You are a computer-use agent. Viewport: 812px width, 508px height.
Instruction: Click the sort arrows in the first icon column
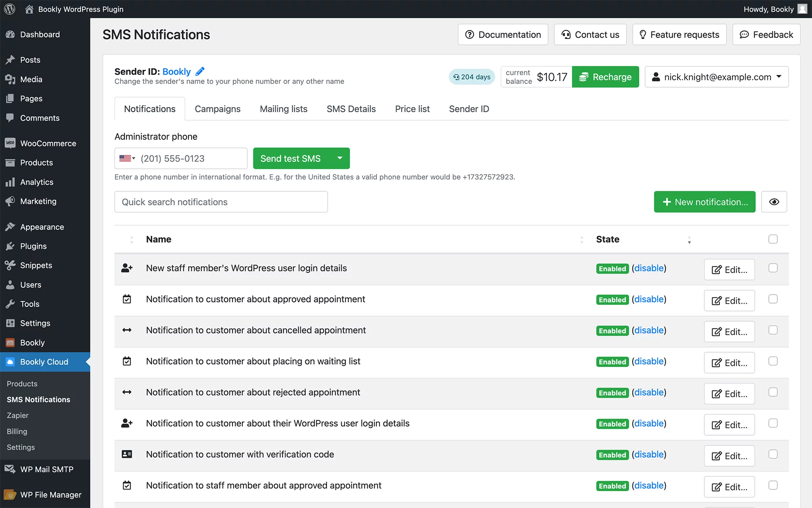coord(132,240)
